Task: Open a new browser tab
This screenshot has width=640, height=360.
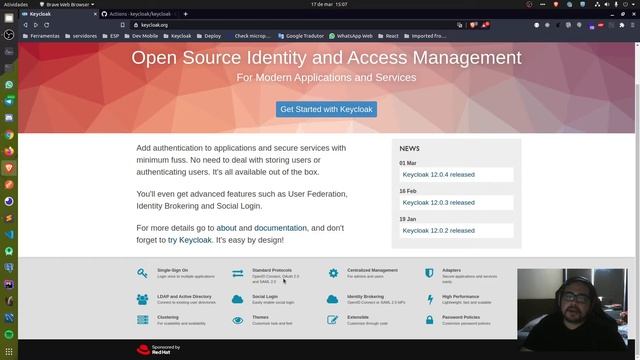Action: 185,14
